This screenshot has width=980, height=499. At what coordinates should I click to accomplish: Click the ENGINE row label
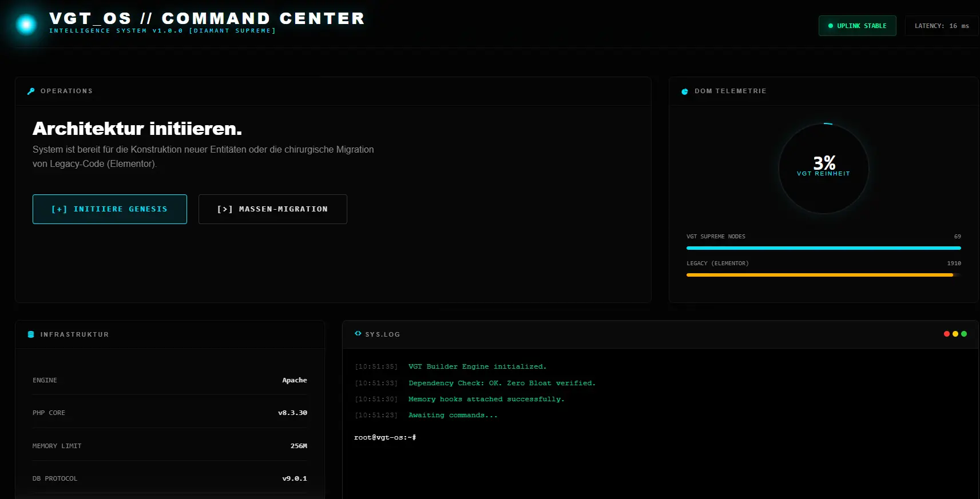45,380
